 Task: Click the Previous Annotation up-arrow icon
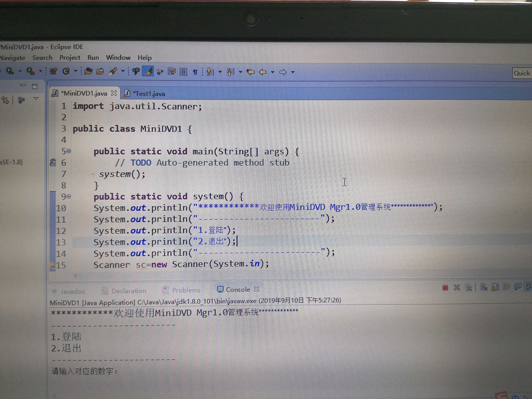tap(231, 72)
